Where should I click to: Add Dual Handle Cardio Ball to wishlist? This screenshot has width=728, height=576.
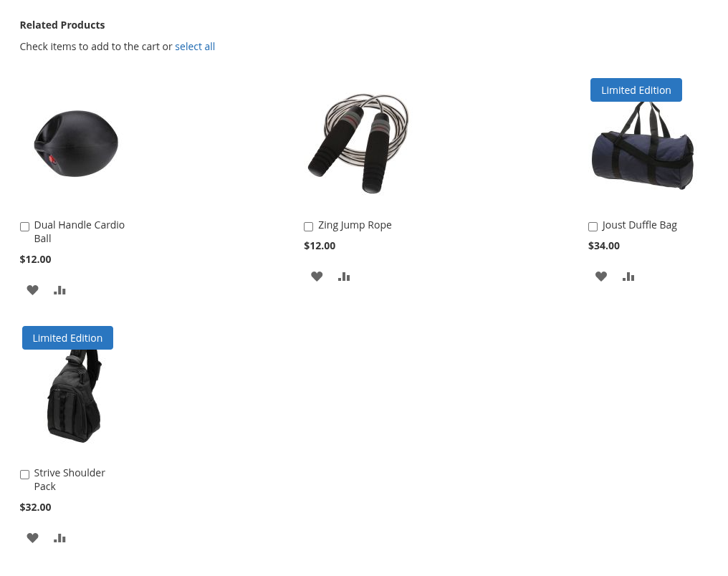pyautogui.click(x=32, y=290)
